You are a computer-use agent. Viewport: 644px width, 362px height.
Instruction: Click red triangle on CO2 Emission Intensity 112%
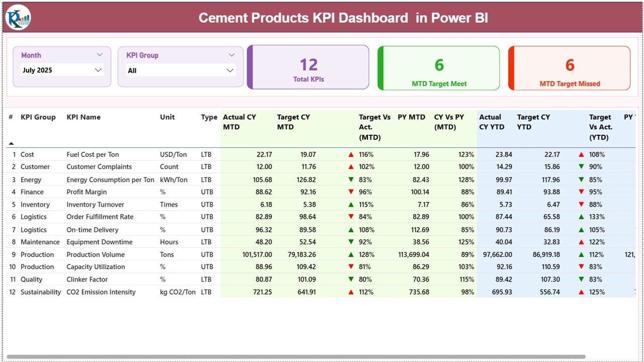(351, 292)
